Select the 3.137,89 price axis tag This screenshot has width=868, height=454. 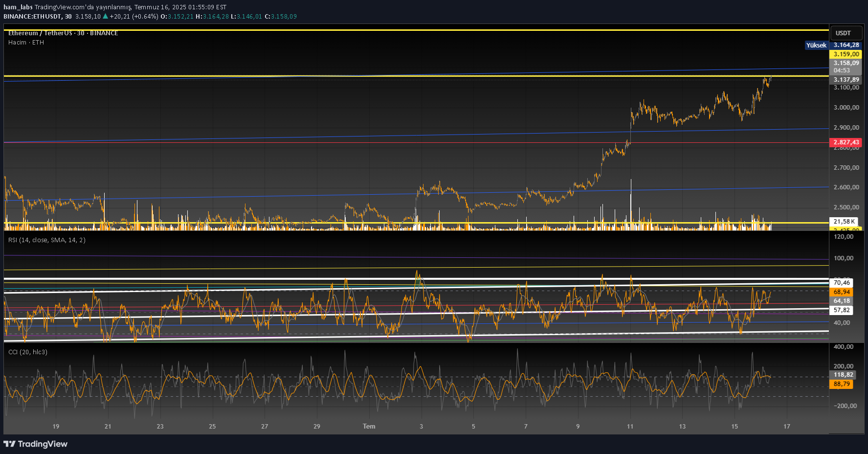click(x=846, y=80)
